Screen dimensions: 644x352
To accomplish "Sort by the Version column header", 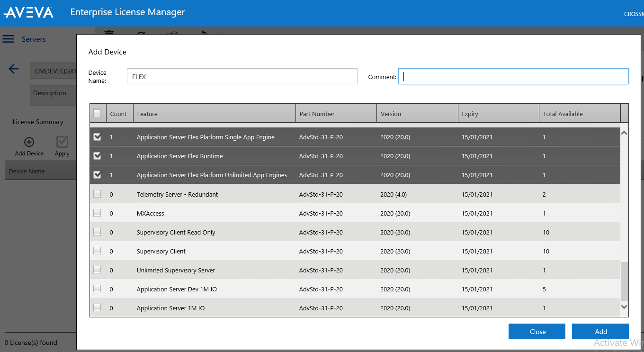I will pyautogui.click(x=418, y=114).
